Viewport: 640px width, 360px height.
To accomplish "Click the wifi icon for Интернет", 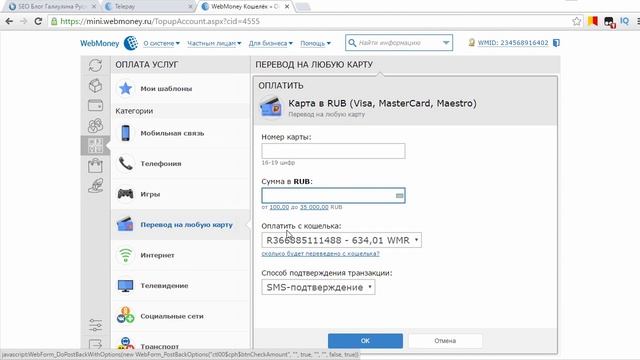I will 125,255.
